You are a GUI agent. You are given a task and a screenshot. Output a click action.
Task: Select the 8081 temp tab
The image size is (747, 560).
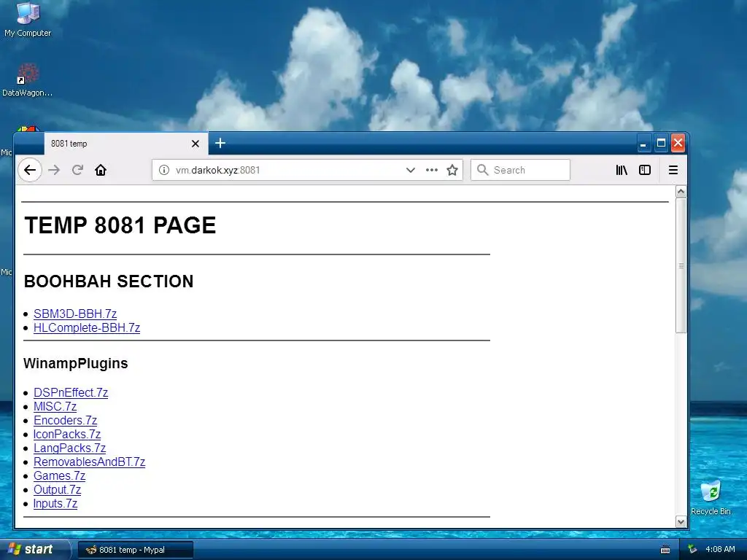click(126, 144)
